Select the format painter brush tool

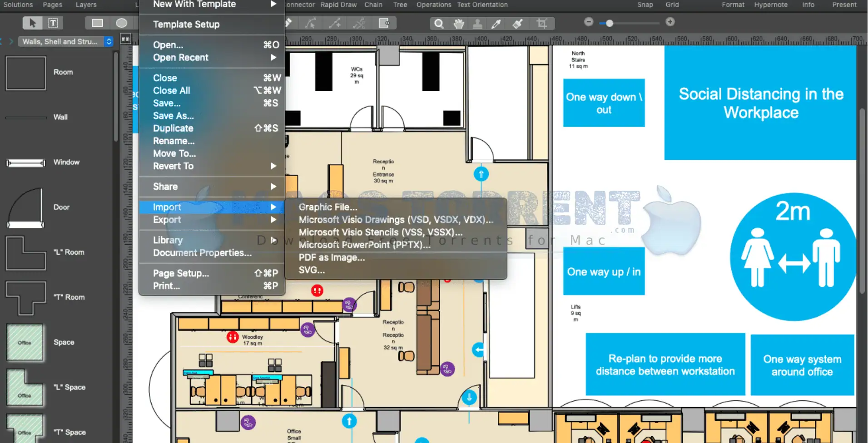coord(517,24)
